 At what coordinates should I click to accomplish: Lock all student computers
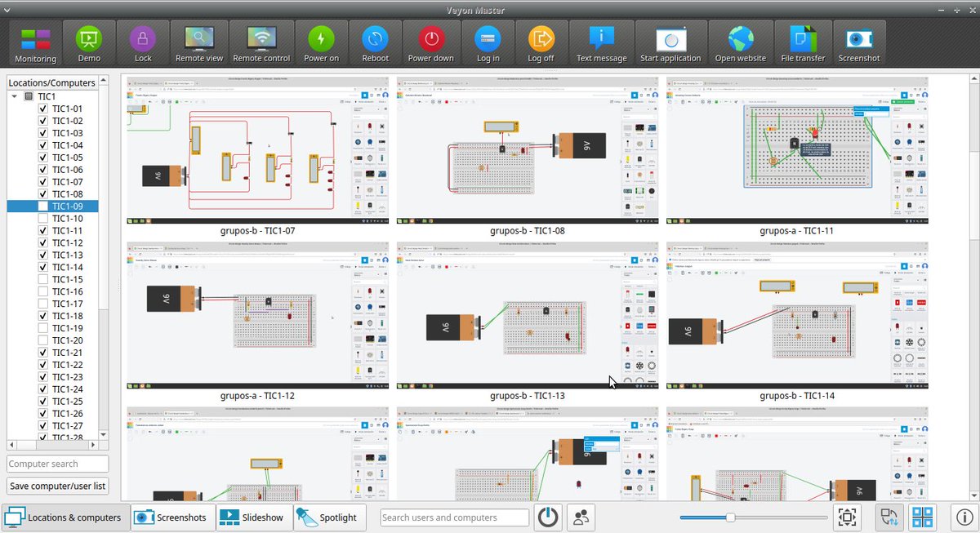point(143,42)
